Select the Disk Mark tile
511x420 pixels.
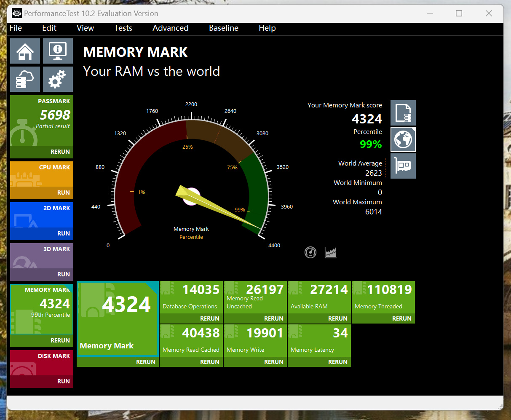pyautogui.click(x=42, y=363)
